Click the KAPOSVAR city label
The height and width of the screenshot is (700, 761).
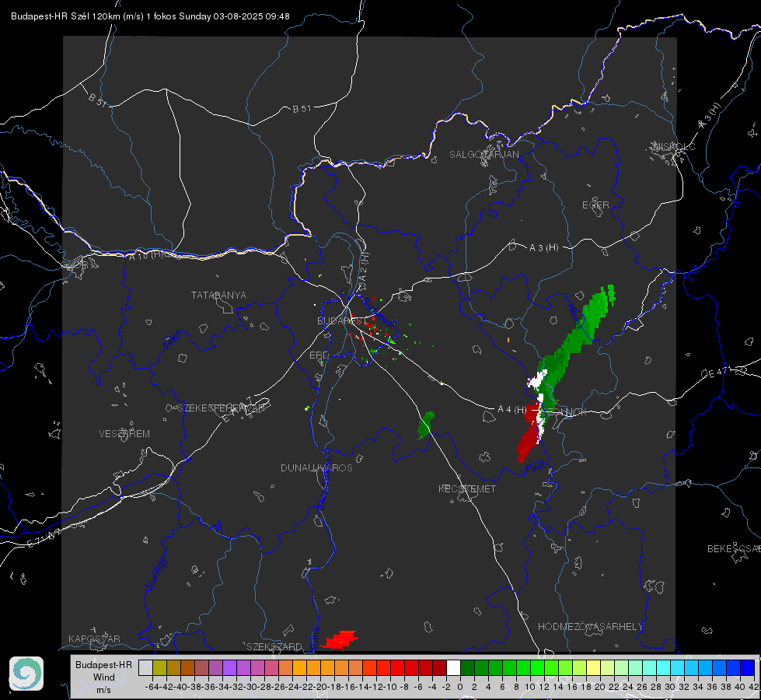94,639
